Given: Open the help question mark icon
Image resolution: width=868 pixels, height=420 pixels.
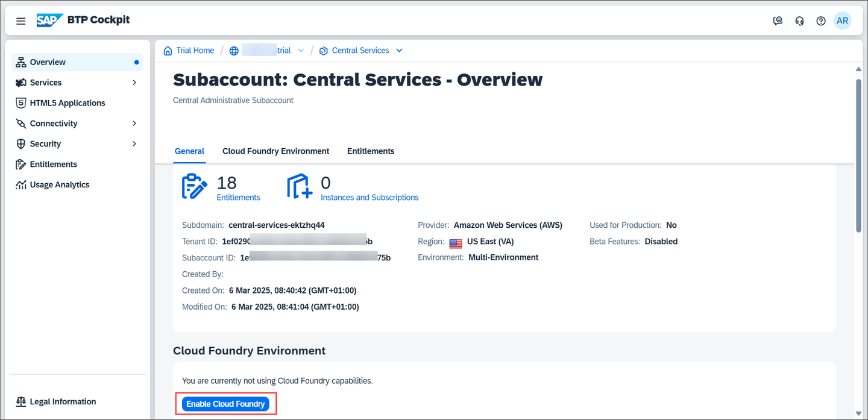Looking at the screenshot, I should (821, 21).
